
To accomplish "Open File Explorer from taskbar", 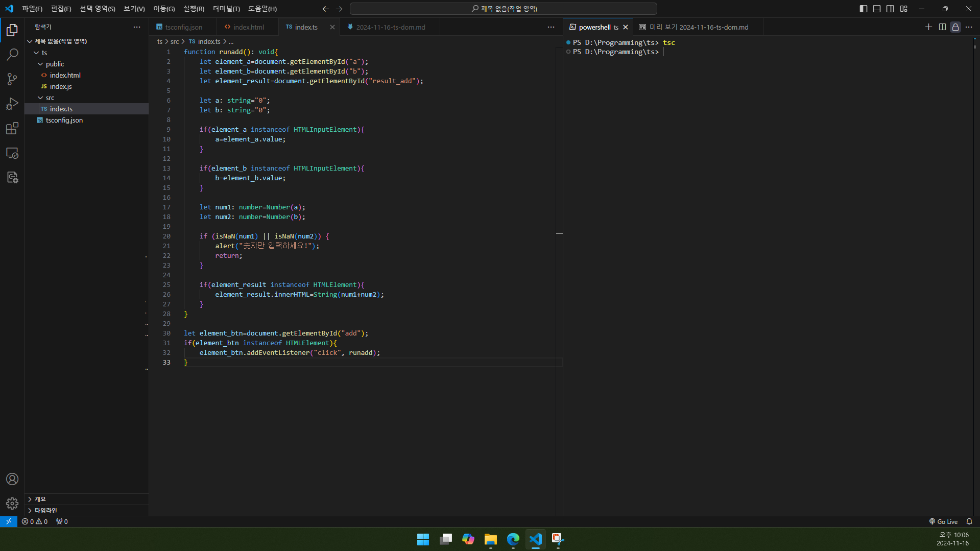I will (490, 539).
